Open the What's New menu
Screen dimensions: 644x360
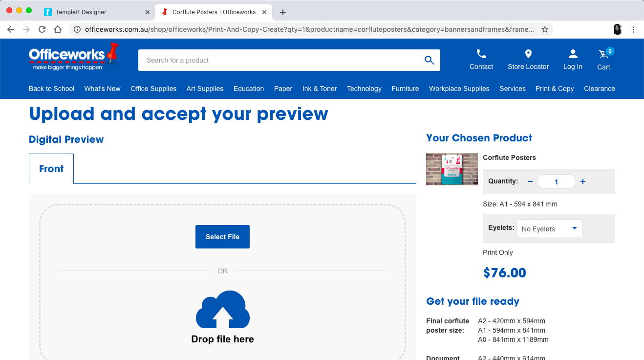click(102, 89)
